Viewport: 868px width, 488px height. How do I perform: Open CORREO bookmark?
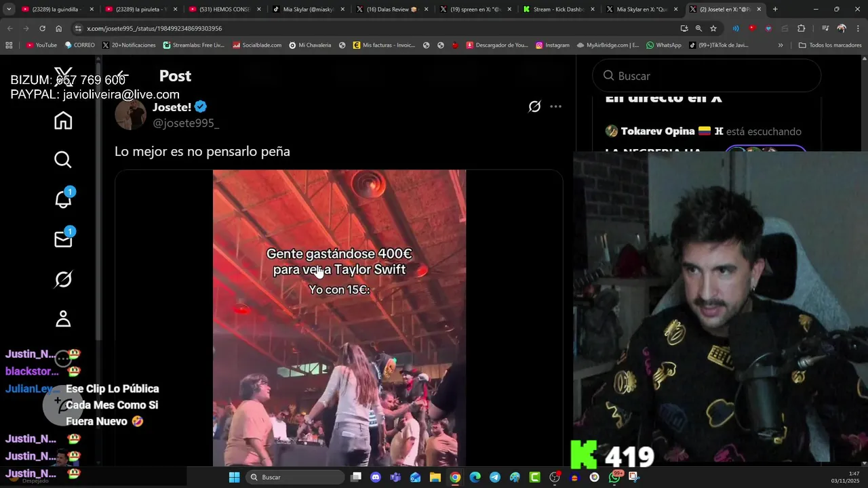(x=80, y=45)
